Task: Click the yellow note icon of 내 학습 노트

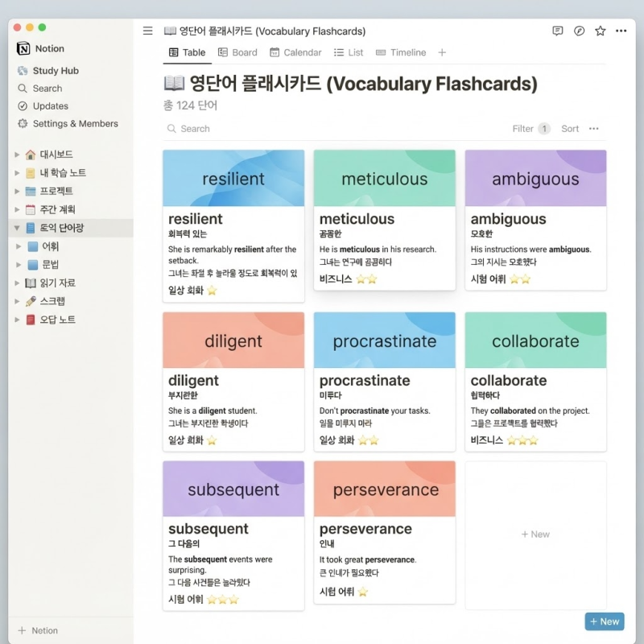Action: tap(31, 173)
